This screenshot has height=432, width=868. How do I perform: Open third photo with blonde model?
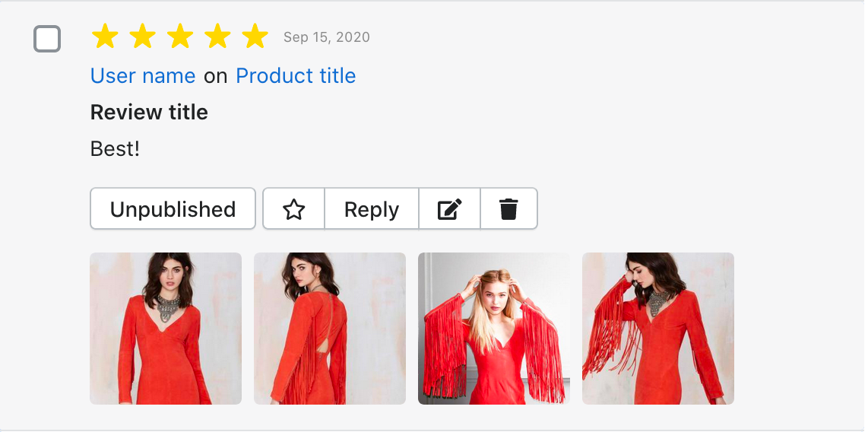coord(494,329)
